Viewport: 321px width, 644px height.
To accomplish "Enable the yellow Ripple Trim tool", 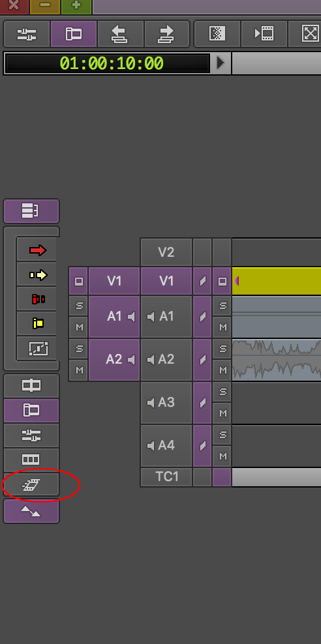I will (37, 324).
